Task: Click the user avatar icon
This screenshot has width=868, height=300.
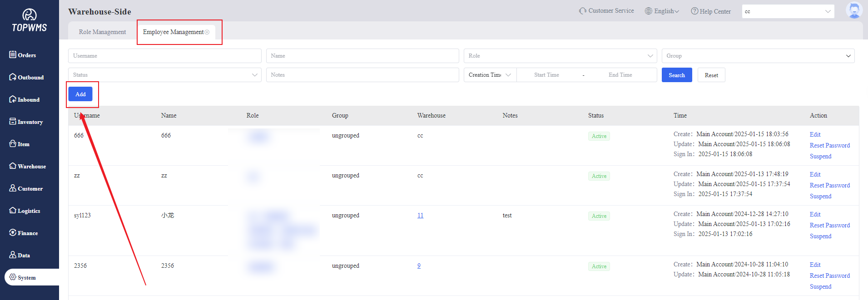Action: (854, 11)
